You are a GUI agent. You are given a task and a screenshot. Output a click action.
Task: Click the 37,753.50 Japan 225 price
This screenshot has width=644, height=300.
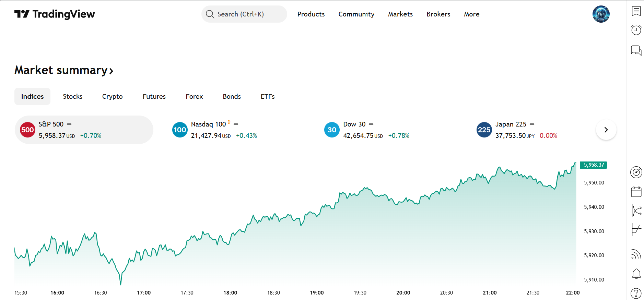[x=511, y=135]
